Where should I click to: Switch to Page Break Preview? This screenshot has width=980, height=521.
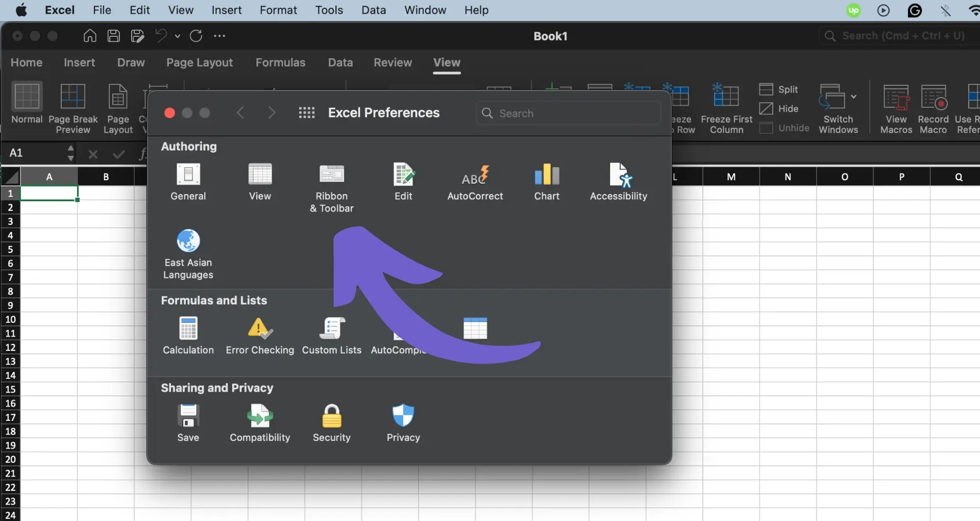(x=73, y=109)
